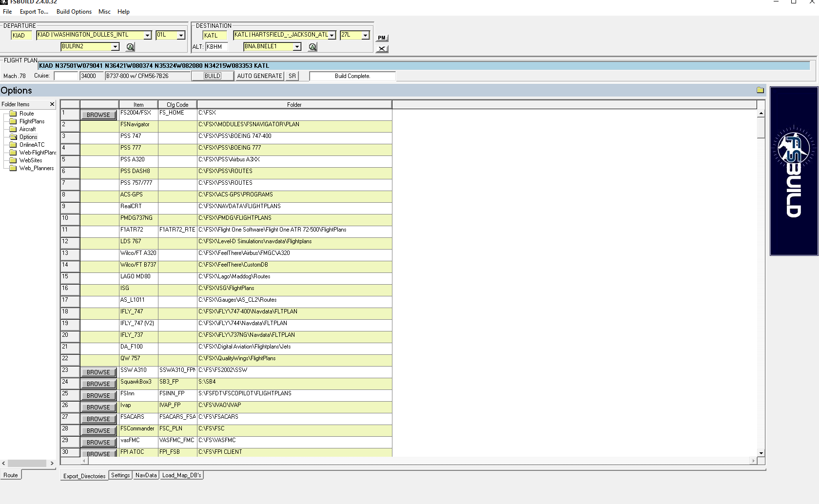Open the departure airport name dropdown
Viewport: 819px width, 504px height.
tap(147, 35)
